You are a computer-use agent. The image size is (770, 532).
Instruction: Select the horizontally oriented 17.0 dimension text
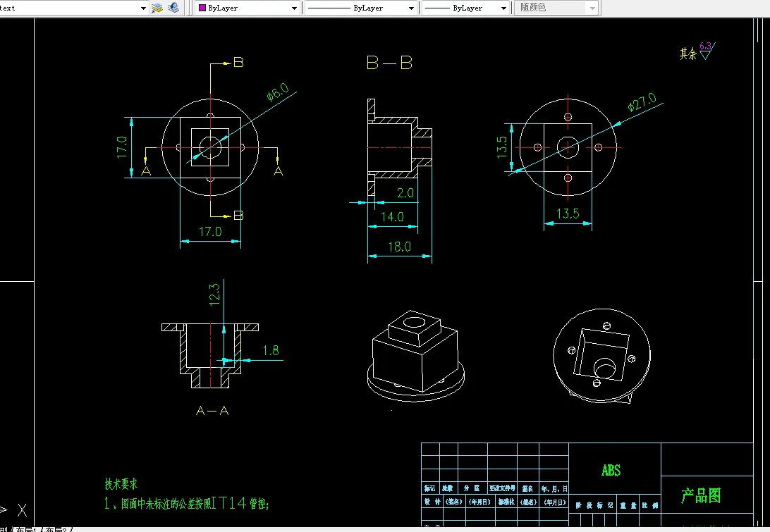(x=210, y=231)
